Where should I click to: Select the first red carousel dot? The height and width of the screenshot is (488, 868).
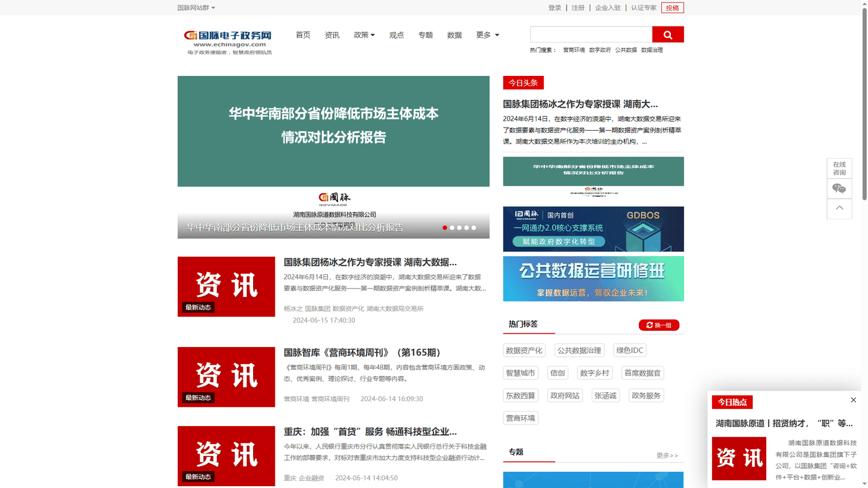(x=445, y=228)
